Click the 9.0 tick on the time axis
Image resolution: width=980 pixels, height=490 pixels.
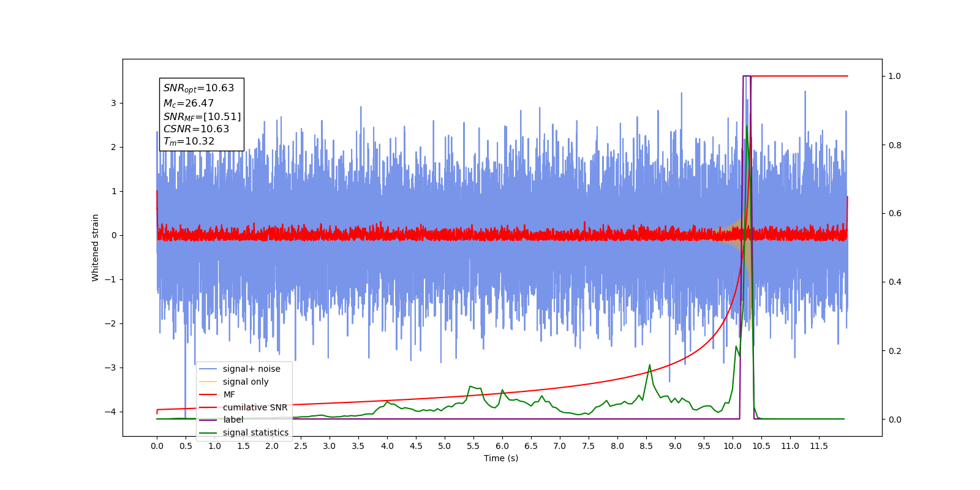click(675, 446)
